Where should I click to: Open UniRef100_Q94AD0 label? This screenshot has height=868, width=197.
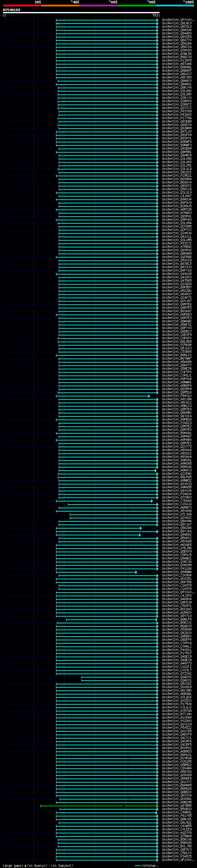177,33
